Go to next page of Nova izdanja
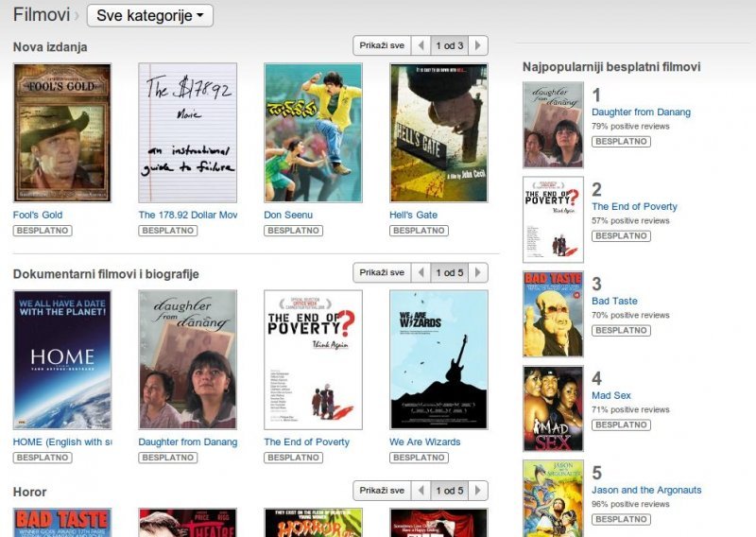This screenshot has width=756, height=537. click(478, 45)
